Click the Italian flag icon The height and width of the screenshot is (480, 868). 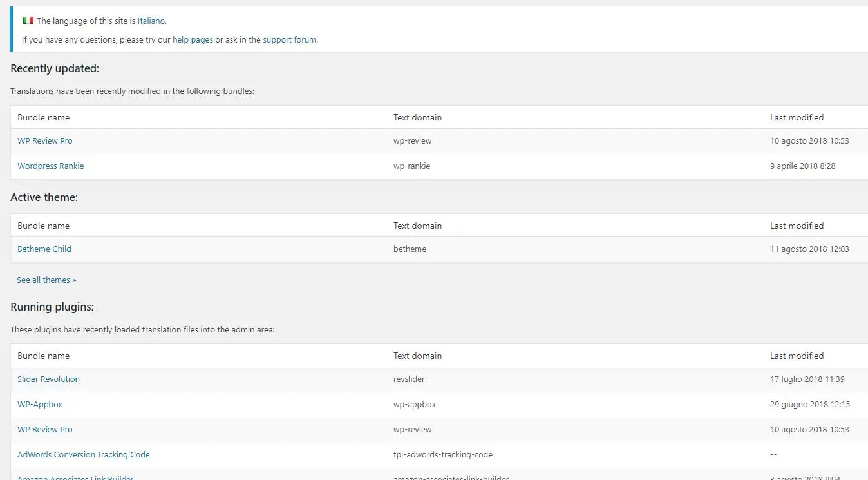[28, 21]
